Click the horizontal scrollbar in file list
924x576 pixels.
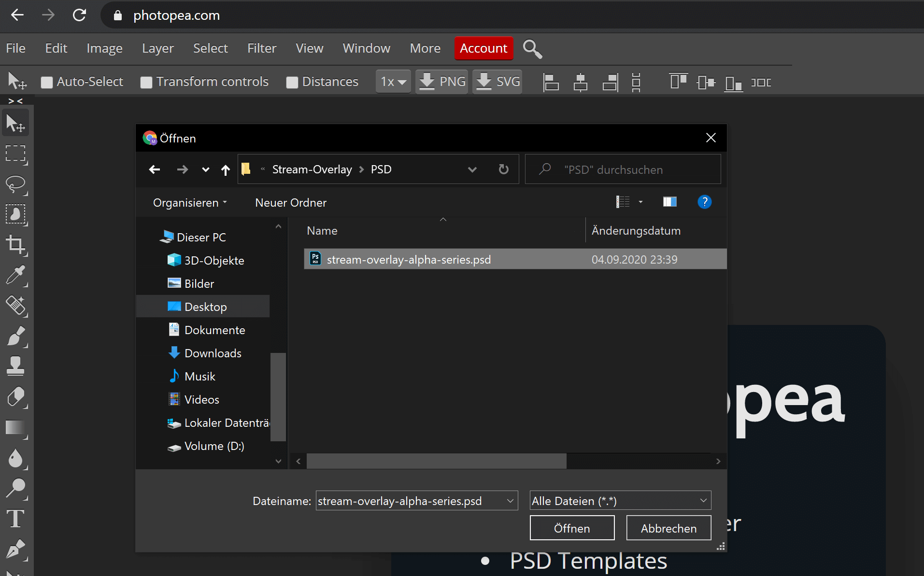[436, 461]
